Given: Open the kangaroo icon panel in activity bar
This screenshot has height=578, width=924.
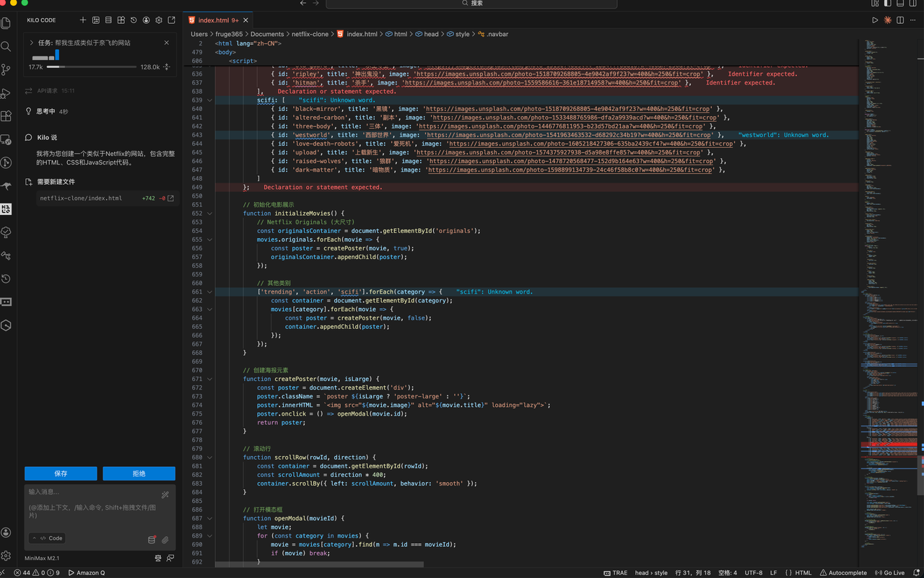Looking at the screenshot, I should (6, 186).
